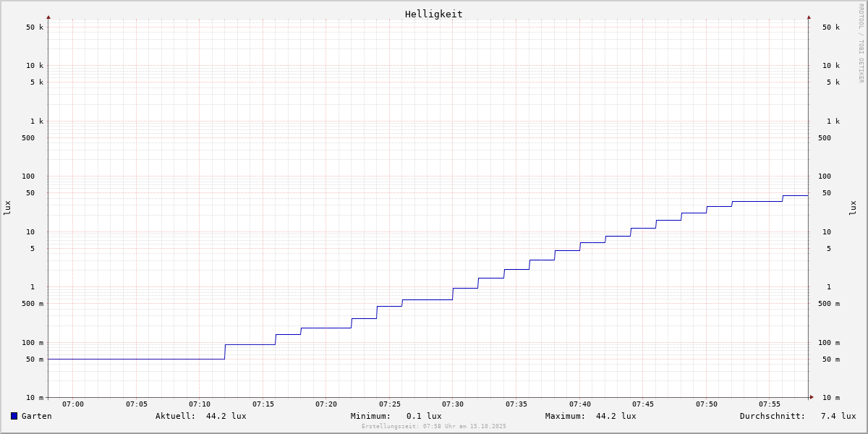Image resolution: width=868 pixels, height=434 pixels.
Task: Click the right vertical lux axis label
Action: pos(853,208)
